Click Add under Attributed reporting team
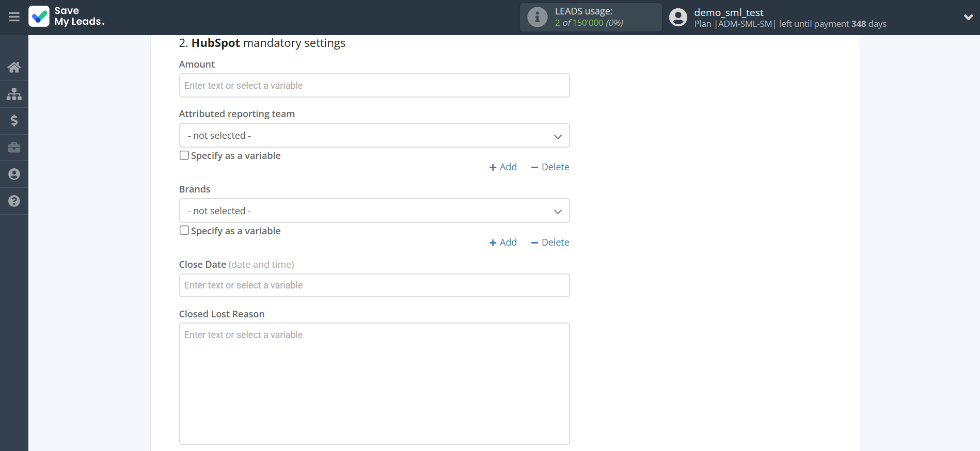Image resolution: width=980 pixels, height=451 pixels. [503, 167]
